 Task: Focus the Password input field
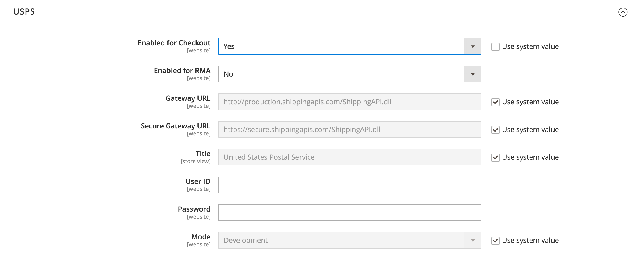pos(349,213)
